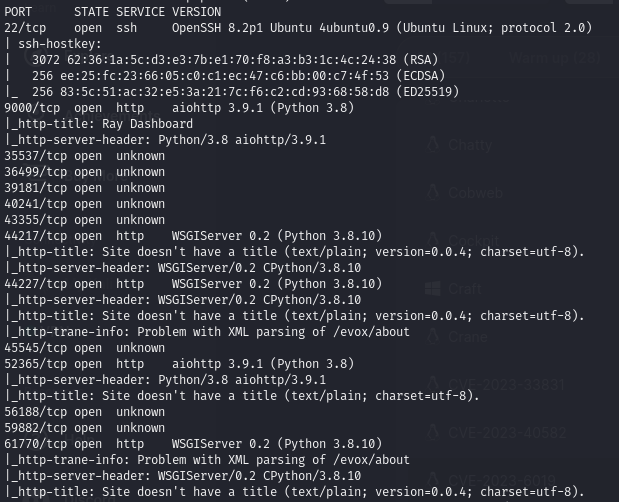Click the PORT column header text
This screenshot has height=502, width=619.
coord(20,12)
